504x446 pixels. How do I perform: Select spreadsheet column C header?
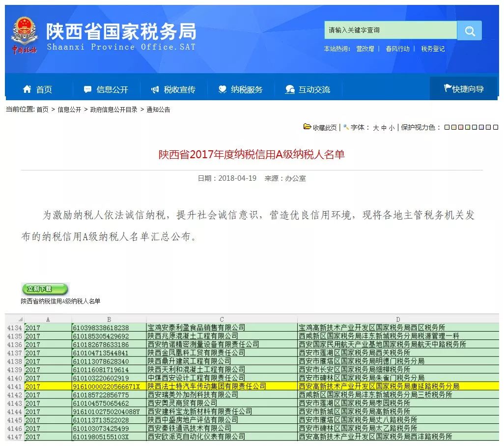pos(222,319)
